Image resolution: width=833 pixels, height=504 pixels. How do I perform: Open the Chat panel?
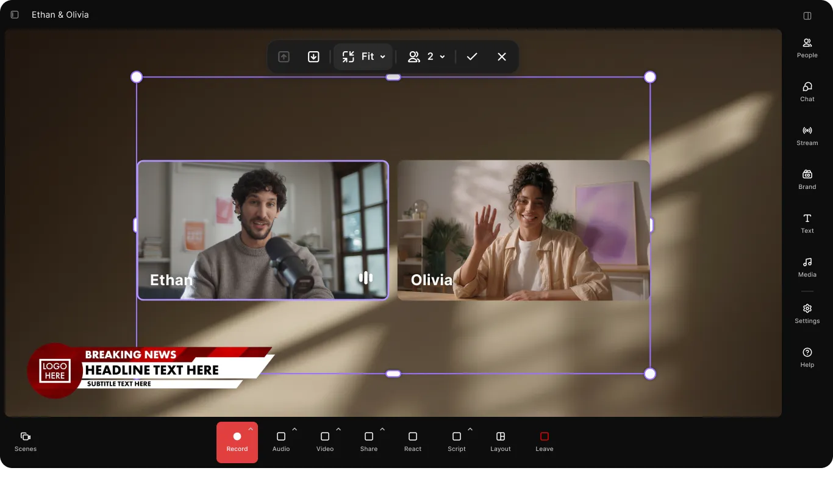(x=807, y=92)
